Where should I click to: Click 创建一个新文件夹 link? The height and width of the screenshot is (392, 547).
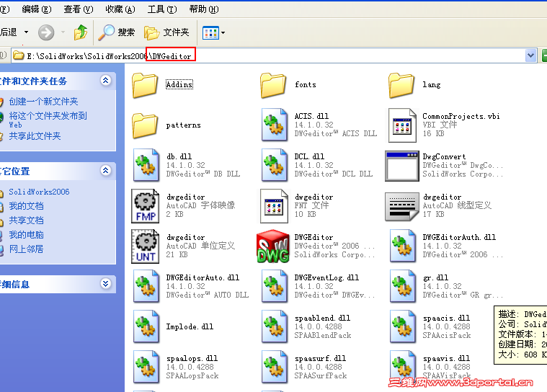[44, 102]
